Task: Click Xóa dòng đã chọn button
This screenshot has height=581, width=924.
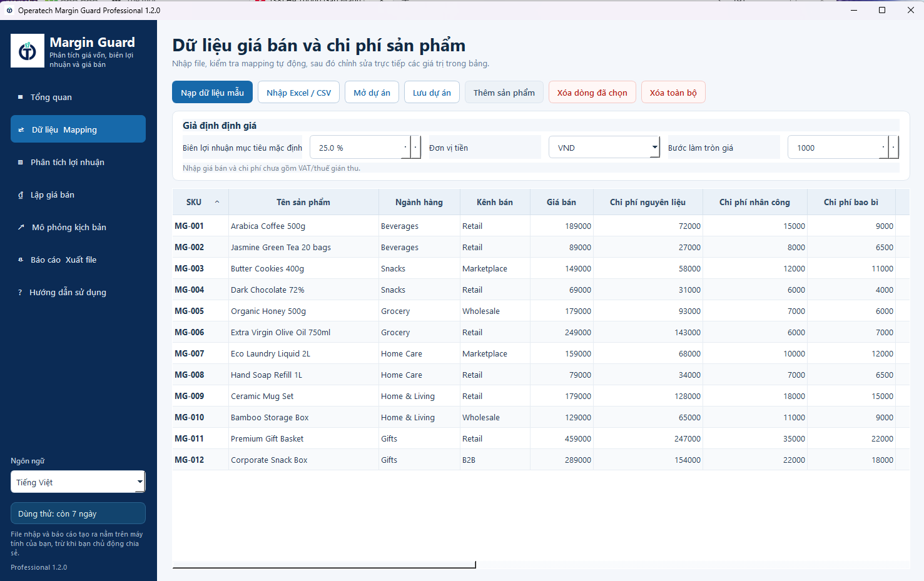Action: pyautogui.click(x=592, y=93)
